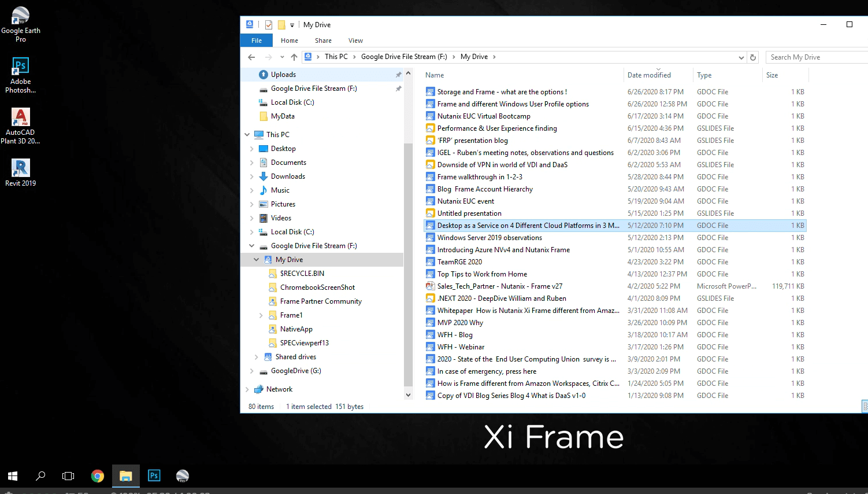868x494 pixels.
Task: Expand Shared drives in navigation pane
Action: [x=256, y=357]
